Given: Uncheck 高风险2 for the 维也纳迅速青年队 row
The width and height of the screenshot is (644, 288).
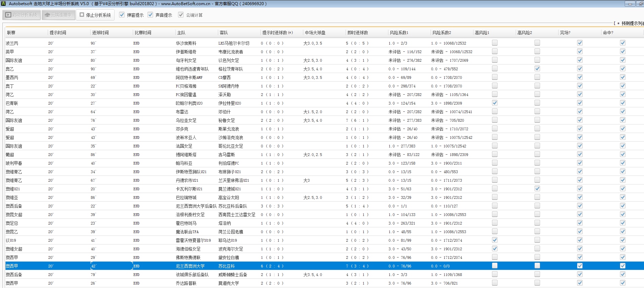Looking at the screenshot, I should 537,69.
